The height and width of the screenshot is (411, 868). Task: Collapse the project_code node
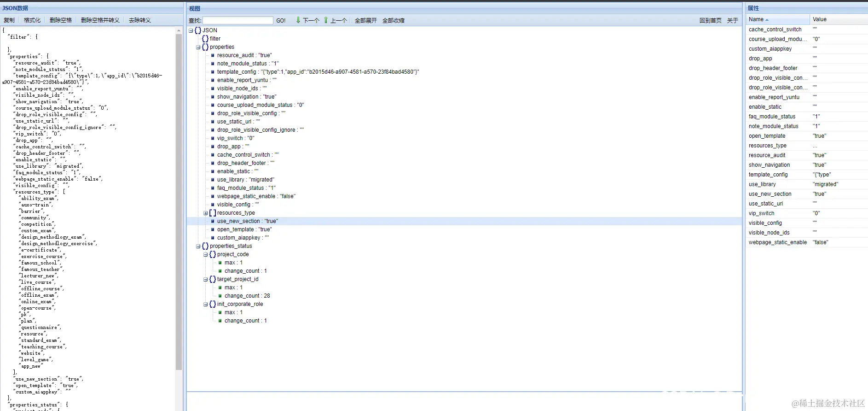point(206,254)
